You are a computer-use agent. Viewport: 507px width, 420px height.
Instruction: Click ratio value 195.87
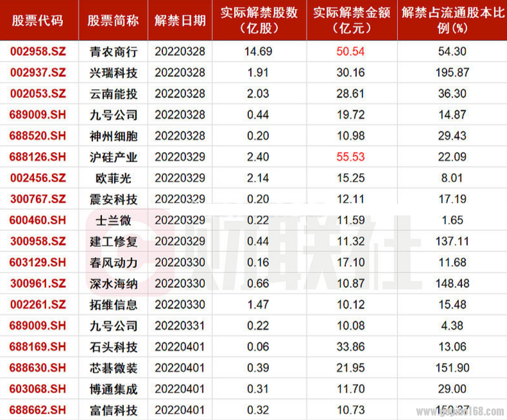point(452,72)
